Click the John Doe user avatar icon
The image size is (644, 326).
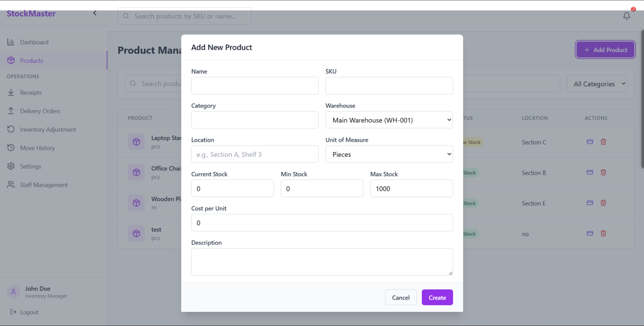tap(13, 292)
